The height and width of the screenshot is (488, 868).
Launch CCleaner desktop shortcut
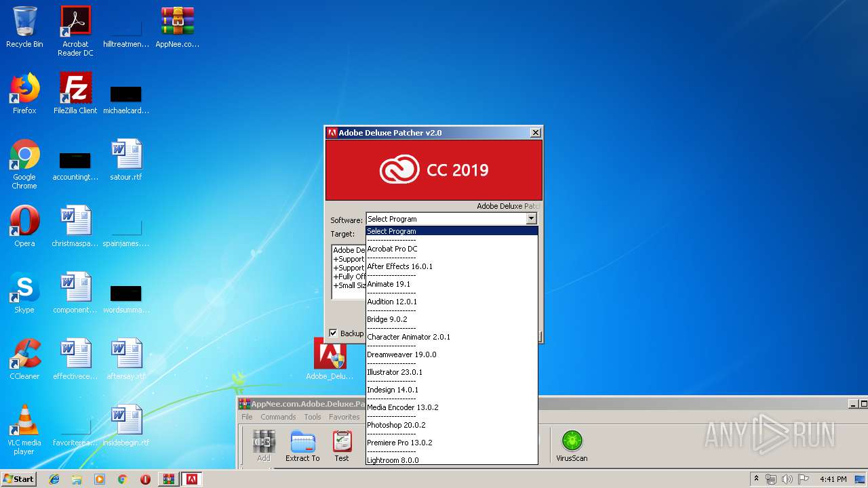pyautogui.click(x=24, y=359)
